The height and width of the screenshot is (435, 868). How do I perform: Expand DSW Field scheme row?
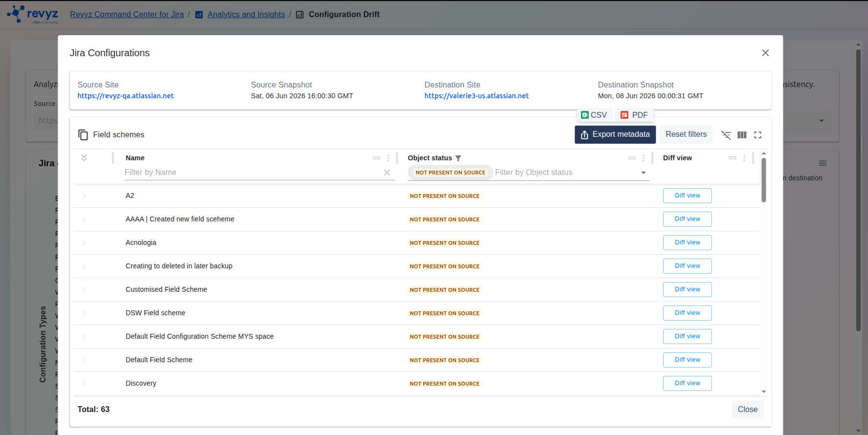point(84,313)
